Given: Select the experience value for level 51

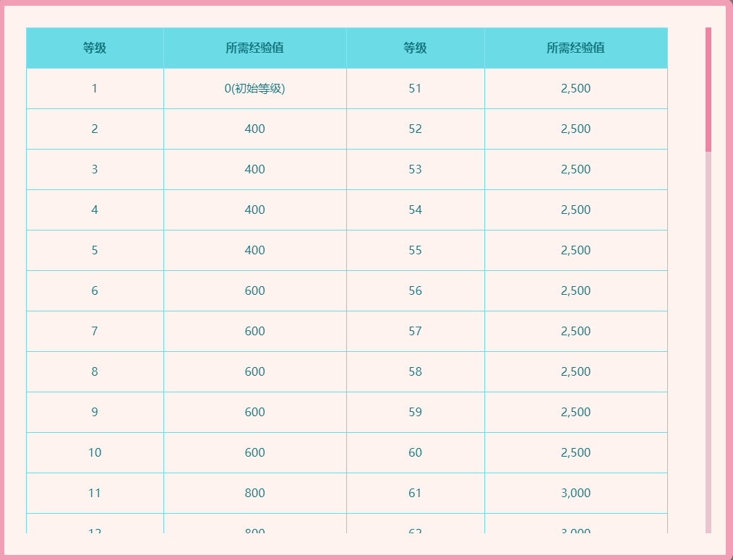Looking at the screenshot, I should coord(575,89).
